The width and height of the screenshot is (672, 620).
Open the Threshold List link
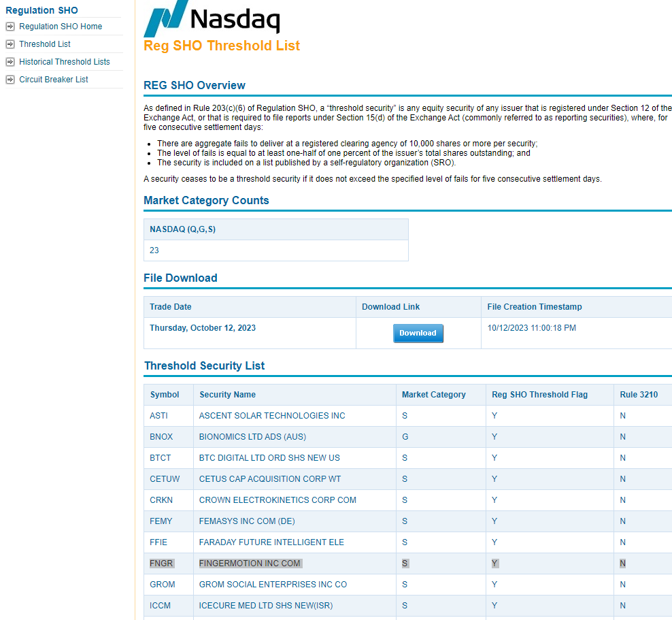(45, 44)
